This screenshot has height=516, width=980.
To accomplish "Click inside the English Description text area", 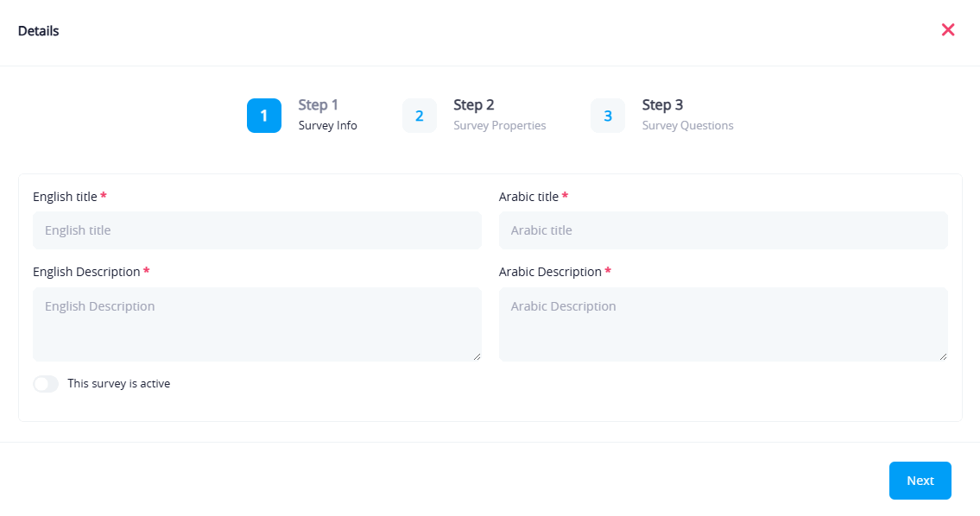I will pos(256,324).
